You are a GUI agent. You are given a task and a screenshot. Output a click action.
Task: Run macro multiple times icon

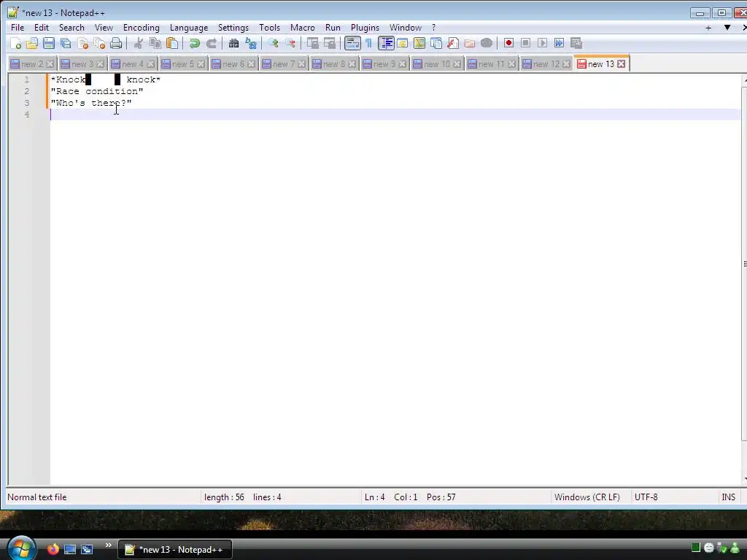[560, 43]
